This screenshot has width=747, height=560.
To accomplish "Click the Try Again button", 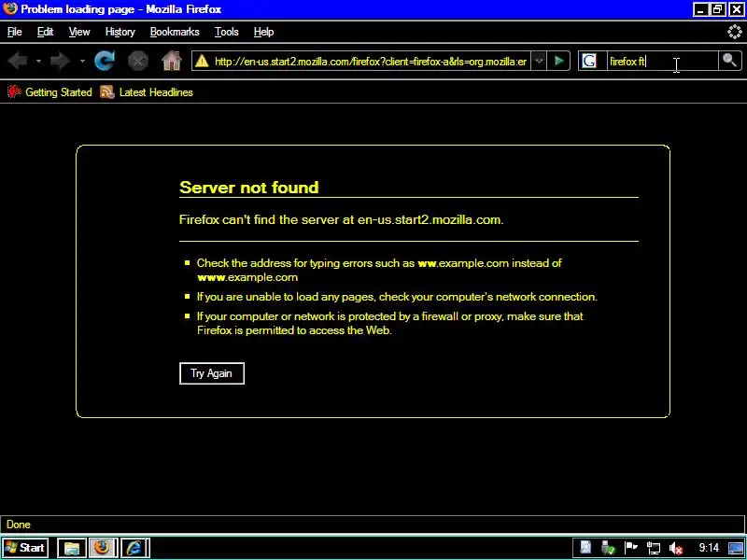I will coord(212,373).
